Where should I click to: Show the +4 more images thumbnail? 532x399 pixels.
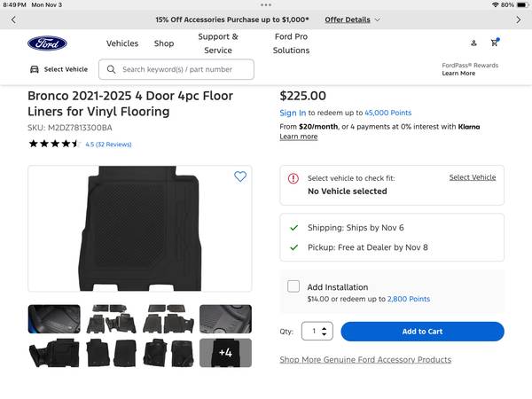click(225, 352)
